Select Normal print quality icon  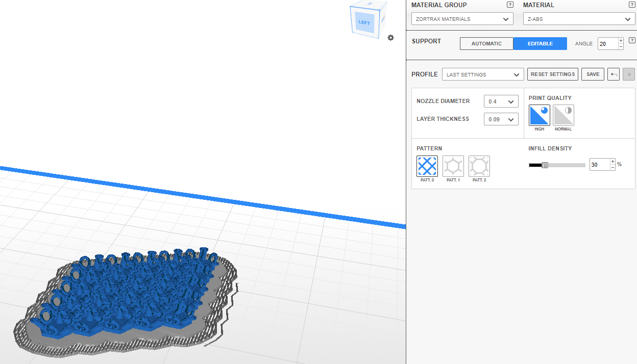(x=563, y=115)
